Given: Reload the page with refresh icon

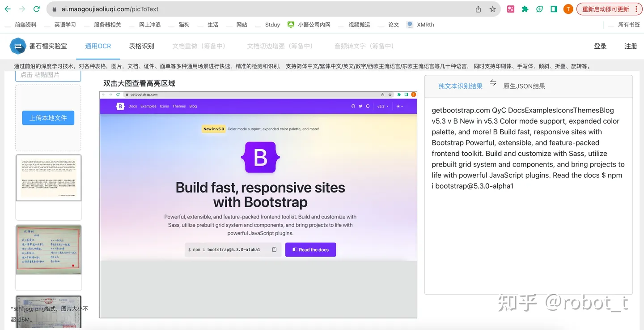Looking at the screenshot, I should (37, 9).
